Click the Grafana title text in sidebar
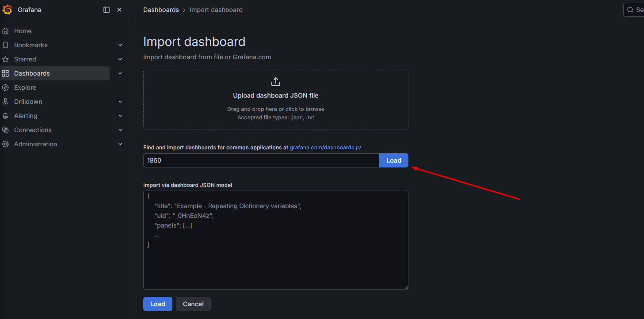This screenshot has width=644, height=319. (29, 10)
